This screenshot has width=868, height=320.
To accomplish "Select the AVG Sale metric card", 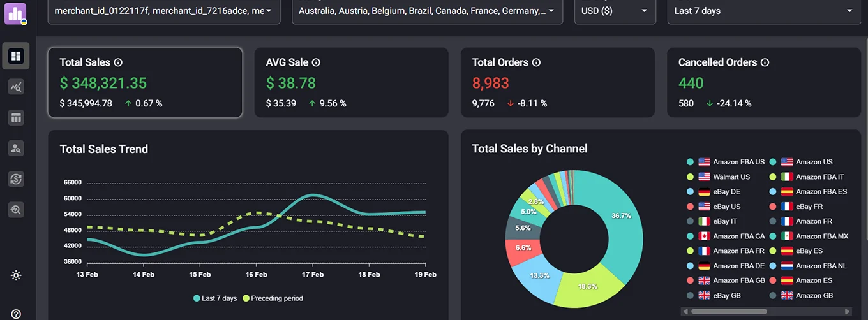I will 351,82.
